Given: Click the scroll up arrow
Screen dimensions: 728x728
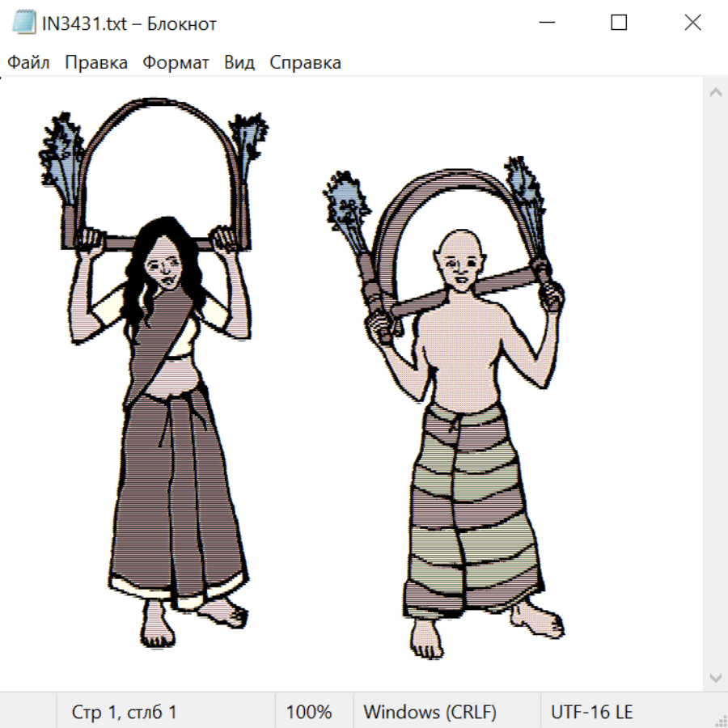Looking at the screenshot, I should click(715, 92).
